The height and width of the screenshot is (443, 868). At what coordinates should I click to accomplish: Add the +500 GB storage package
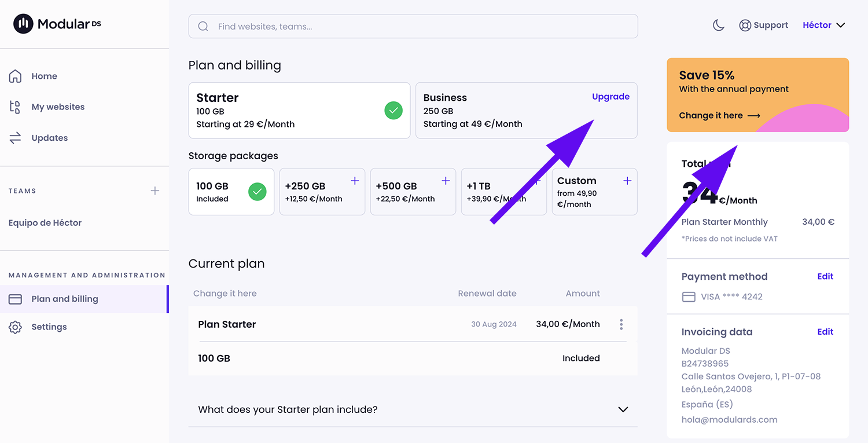point(446,181)
